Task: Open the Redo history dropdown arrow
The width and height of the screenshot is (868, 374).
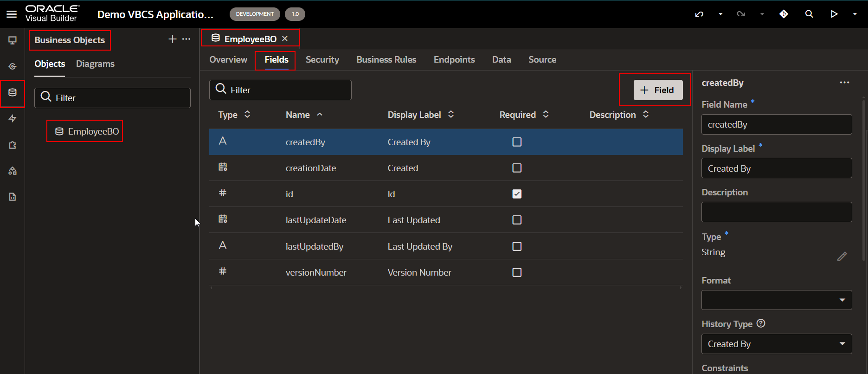Action: pos(762,14)
